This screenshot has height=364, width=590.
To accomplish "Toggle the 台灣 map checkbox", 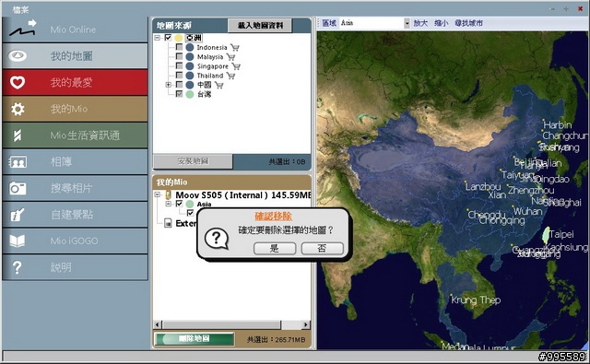I will pos(180,94).
